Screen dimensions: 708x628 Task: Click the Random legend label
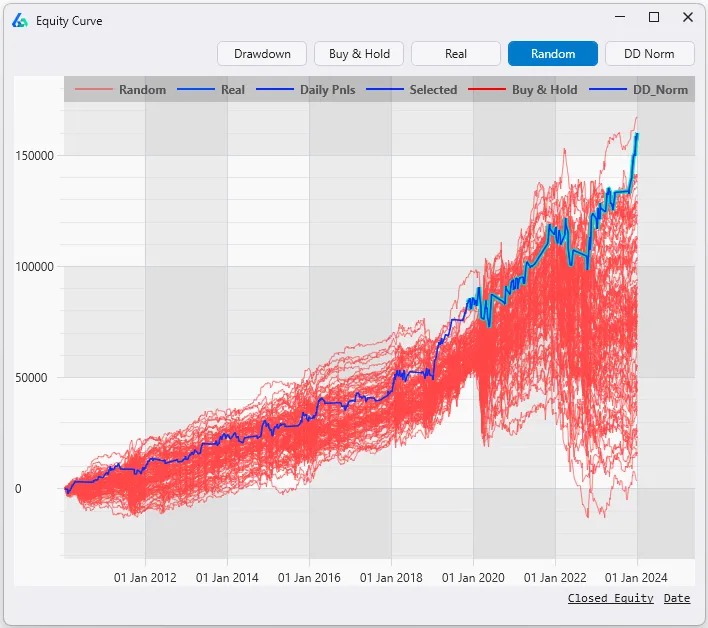pos(142,90)
